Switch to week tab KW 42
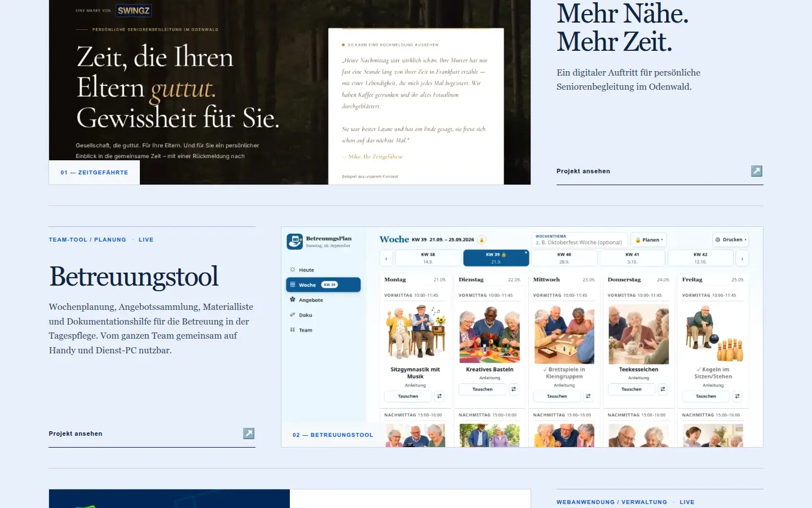This screenshot has height=508, width=812. [700, 259]
